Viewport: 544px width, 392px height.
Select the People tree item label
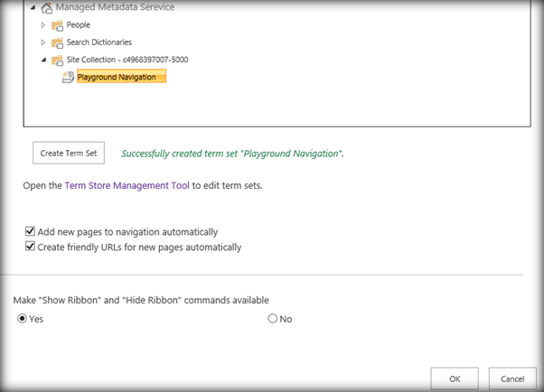coord(79,25)
